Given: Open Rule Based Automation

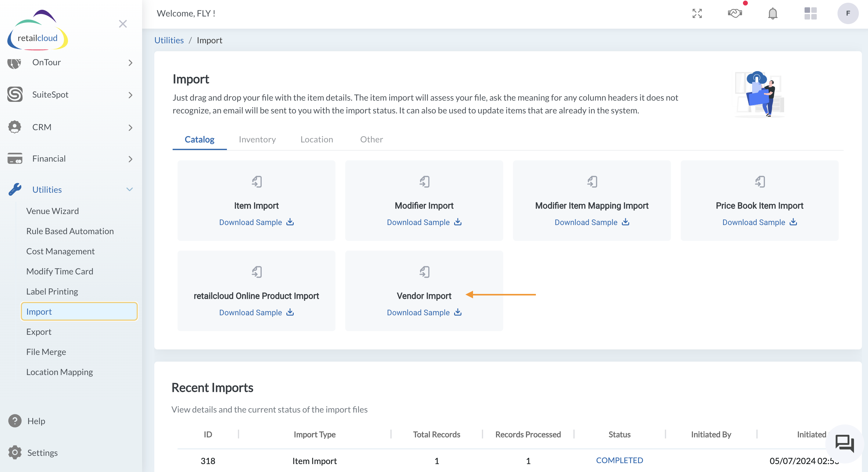Looking at the screenshot, I should pyautogui.click(x=70, y=231).
